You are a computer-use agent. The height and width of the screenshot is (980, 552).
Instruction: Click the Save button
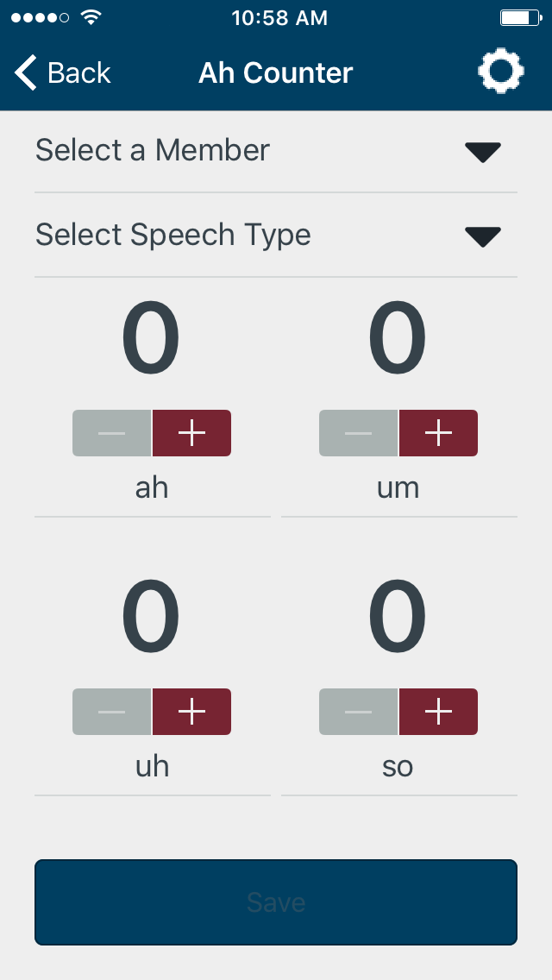point(276,901)
